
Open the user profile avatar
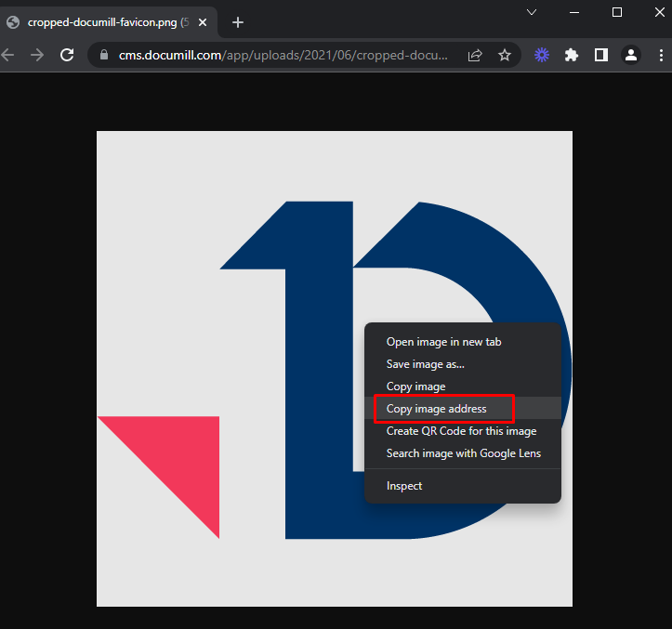coord(631,55)
